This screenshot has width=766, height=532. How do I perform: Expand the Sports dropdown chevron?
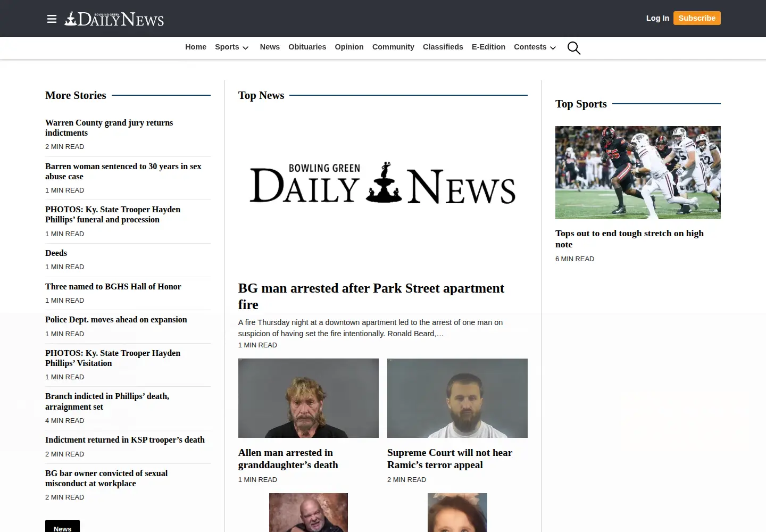point(245,48)
